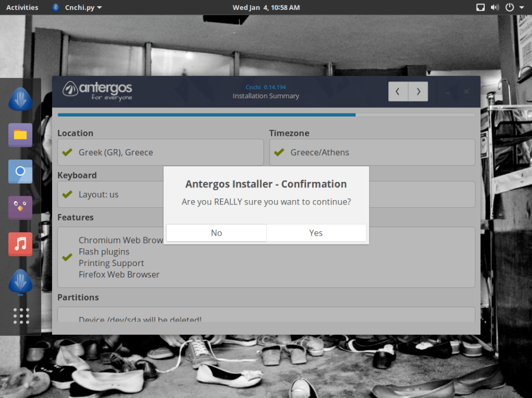Open the Files manager from the dock
The height and width of the screenshot is (398, 532).
(x=21, y=135)
